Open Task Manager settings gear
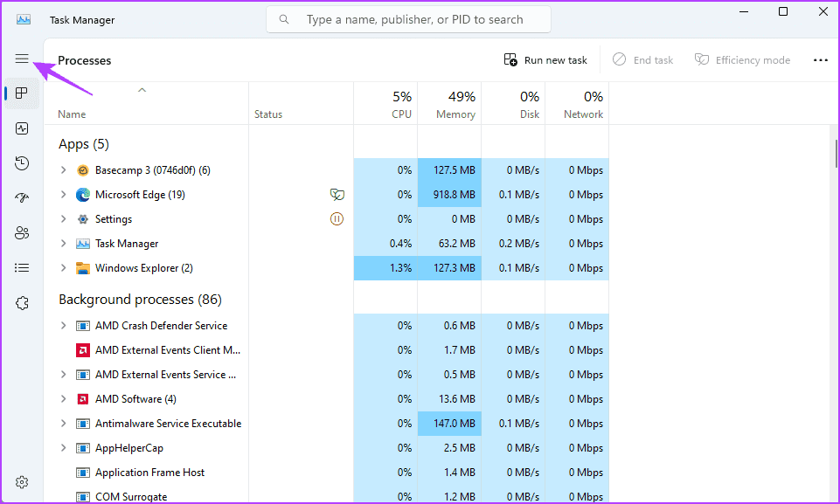This screenshot has height=504, width=840. (22, 482)
